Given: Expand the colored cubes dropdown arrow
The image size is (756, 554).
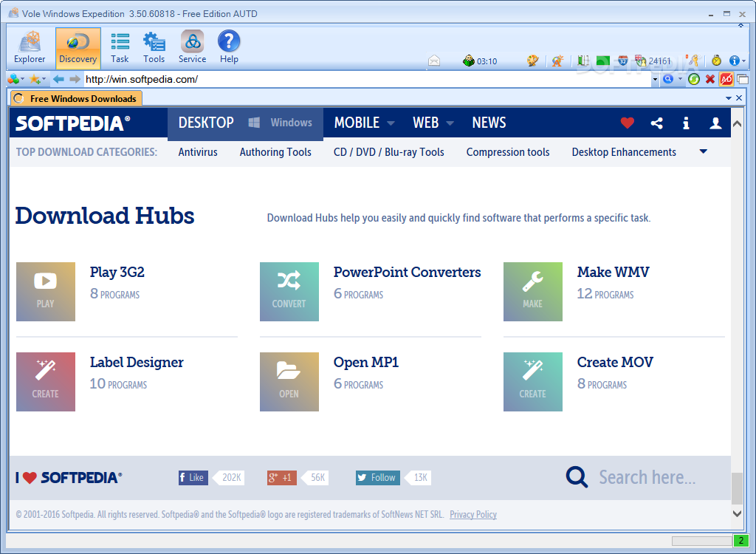Looking at the screenshot, I should pyautogui.click(x=23, y=78).
